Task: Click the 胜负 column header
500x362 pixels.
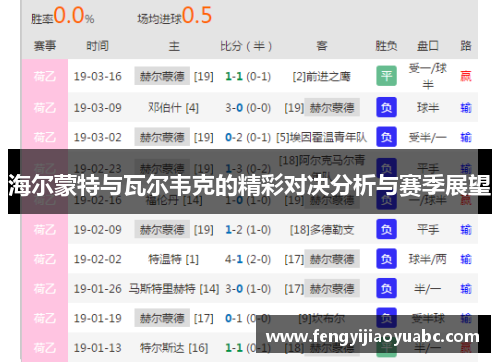Action: click(386, 46)
